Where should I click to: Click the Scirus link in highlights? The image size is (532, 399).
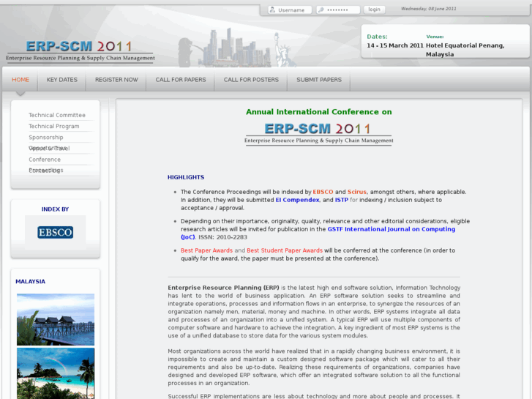(357, 192)
